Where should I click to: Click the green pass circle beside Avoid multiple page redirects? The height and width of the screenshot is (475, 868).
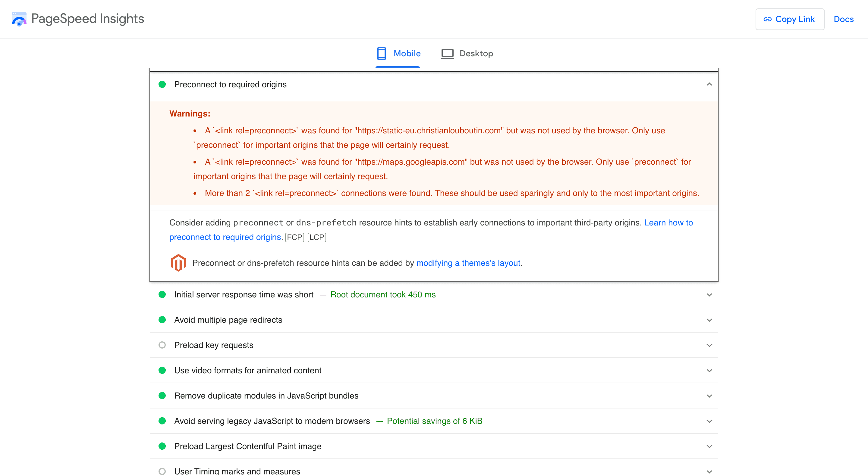pos(162,320)
